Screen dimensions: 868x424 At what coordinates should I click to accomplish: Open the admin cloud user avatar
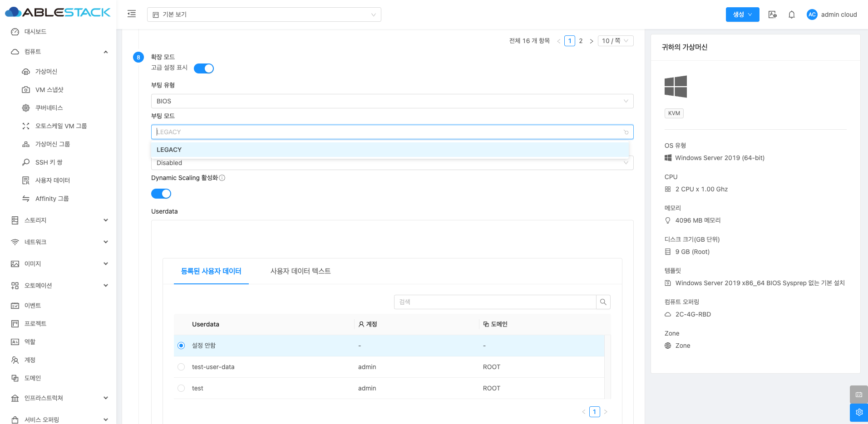pyautogui.click(x=812, y=15)
